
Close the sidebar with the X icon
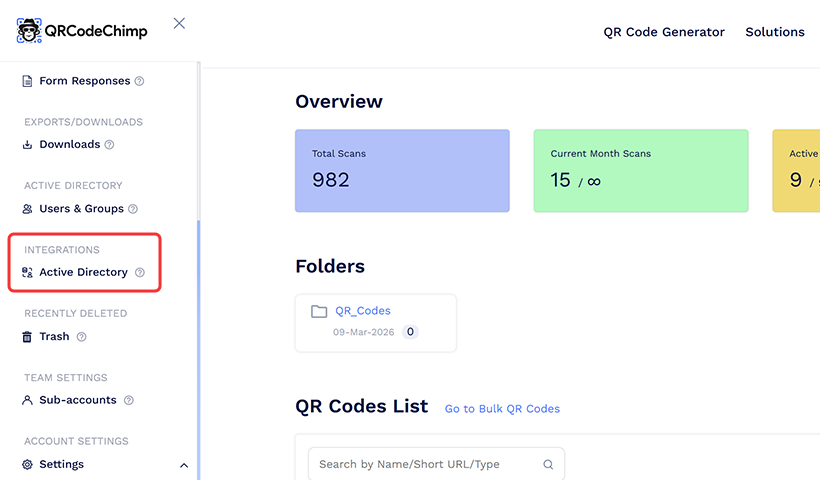(x=179, y=23)
